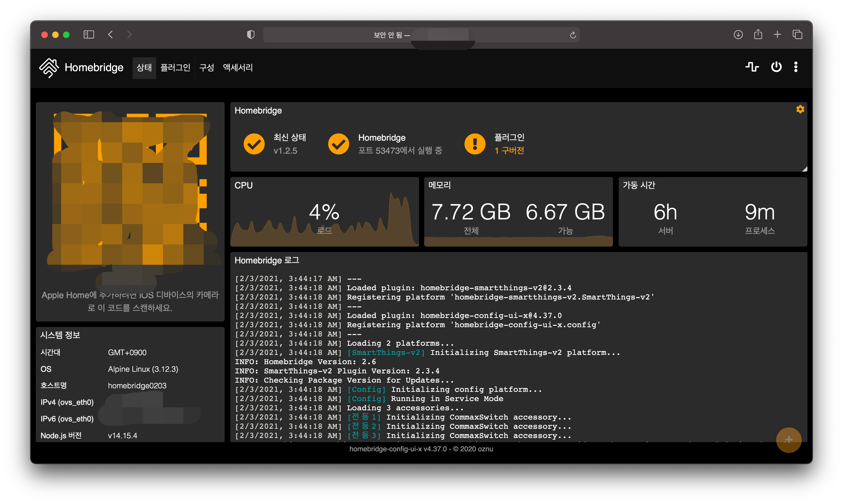Click the power restart icon

[776, 67]
